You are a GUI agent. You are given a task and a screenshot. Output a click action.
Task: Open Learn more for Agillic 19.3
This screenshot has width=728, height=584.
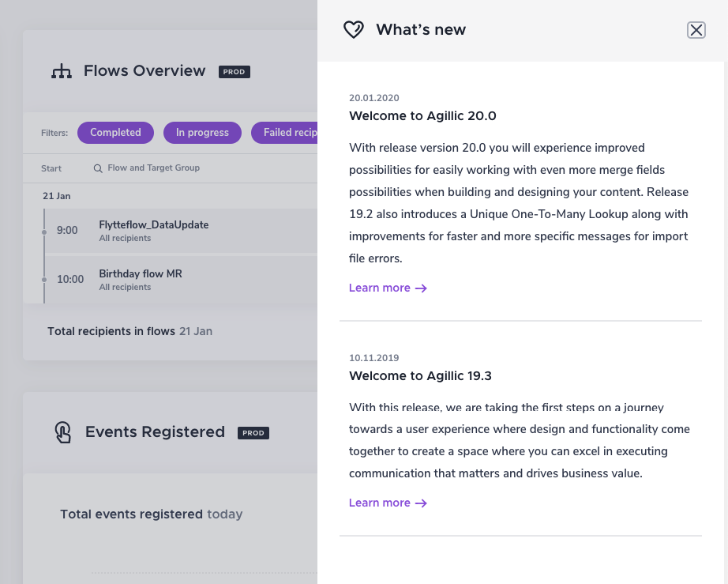click(388, 503)
